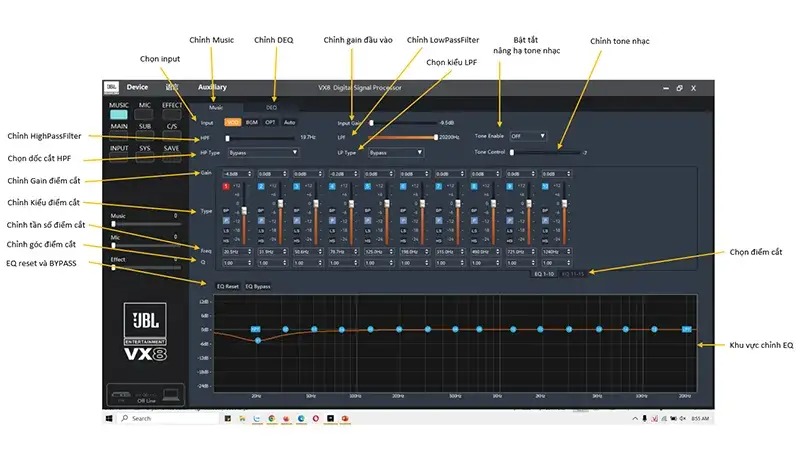The width and height of the screenshot is (800, 450).
Task: Click the JBL logo in title bar
Action: click(112, 87)
